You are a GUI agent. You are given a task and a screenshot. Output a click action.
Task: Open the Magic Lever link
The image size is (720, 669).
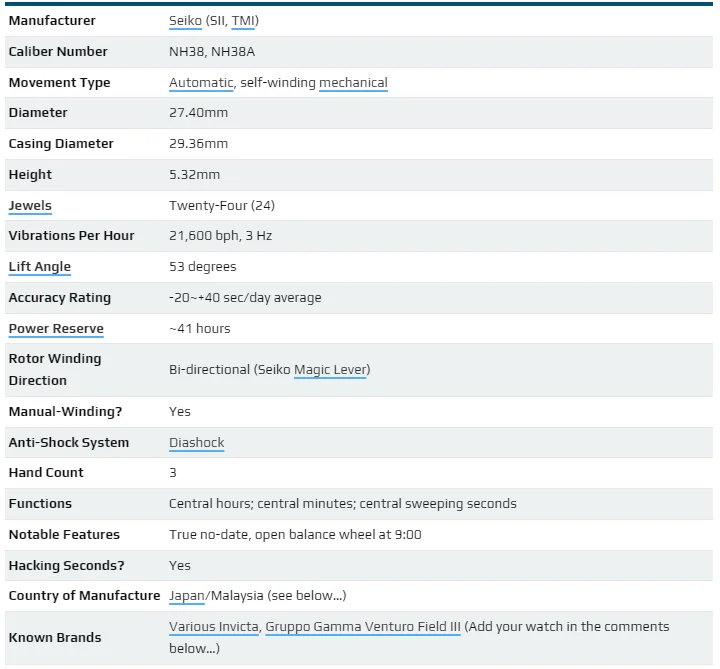(x=330, y=370)
